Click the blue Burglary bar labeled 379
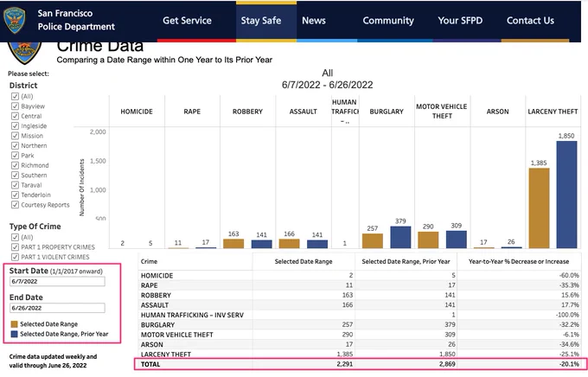The width and height of the screenshot is (588, 377). pyautogui.click(x=400, y=237)
